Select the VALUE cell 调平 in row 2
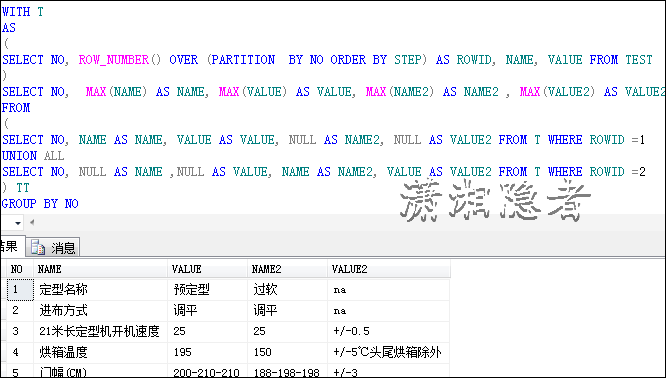The image size is (666, 378). [x=208, y=310]
